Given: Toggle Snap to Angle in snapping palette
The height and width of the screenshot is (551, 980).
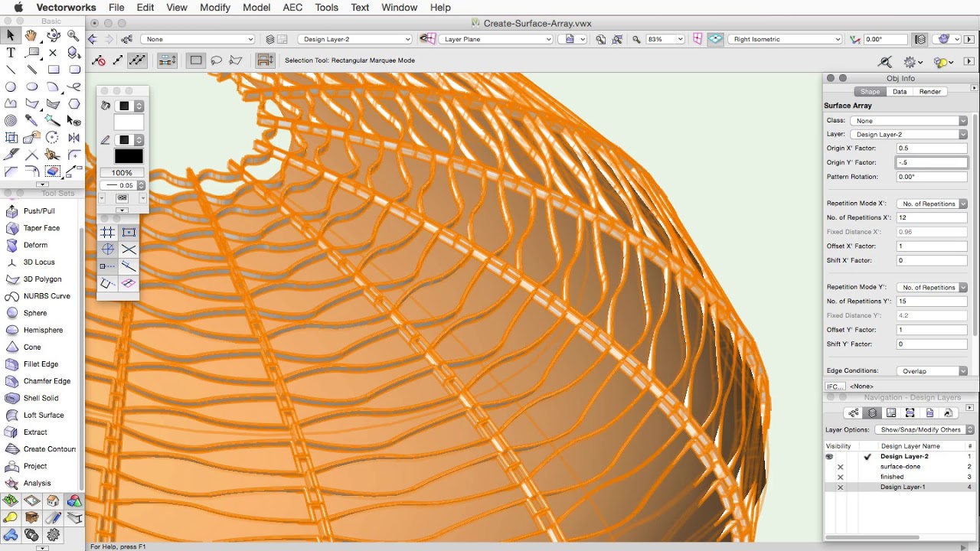Looking at the screenshot, I should [108, 249].
